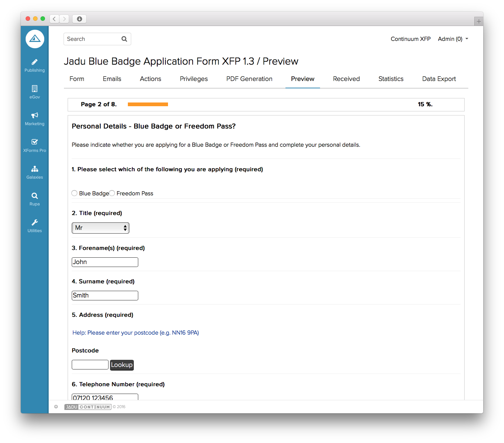
Task: Click the page title heading text
Action: (181, 61)
